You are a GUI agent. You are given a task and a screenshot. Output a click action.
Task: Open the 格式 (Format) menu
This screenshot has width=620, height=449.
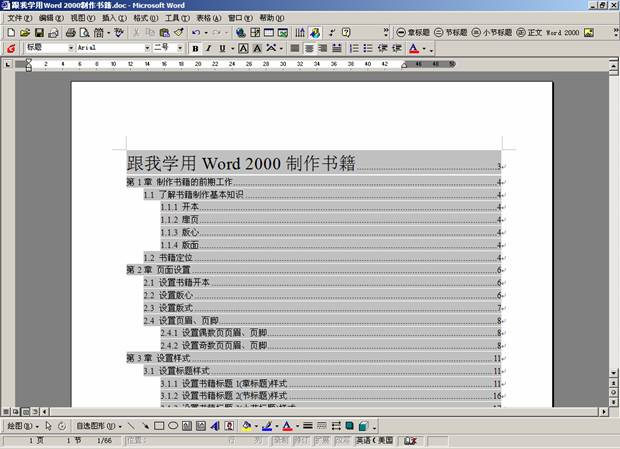[145, 18]
